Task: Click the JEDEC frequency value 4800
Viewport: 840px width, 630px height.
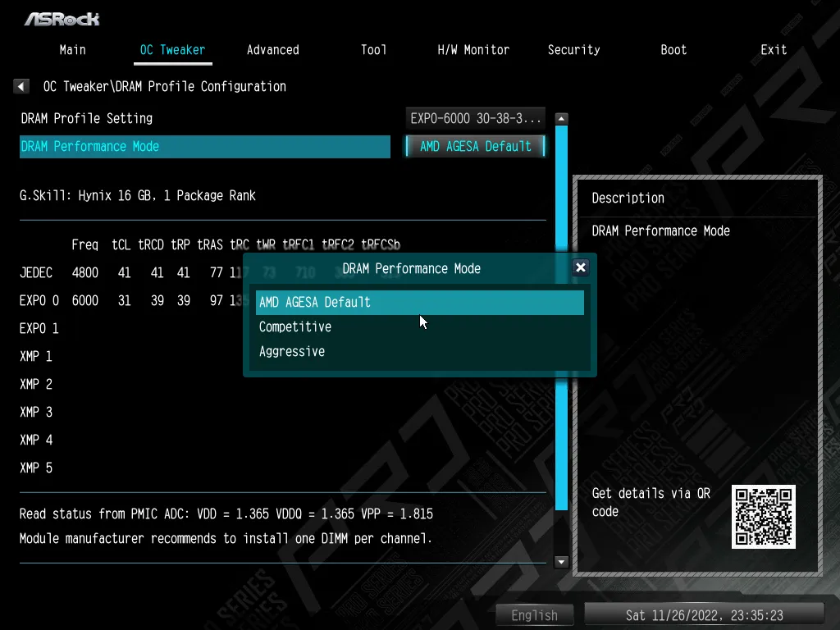Action: tap(85, 272)
